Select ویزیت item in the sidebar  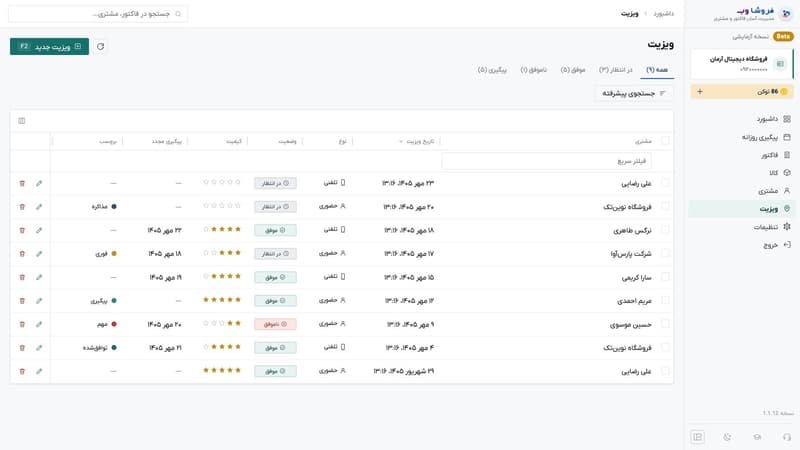(x=741, y=209)
